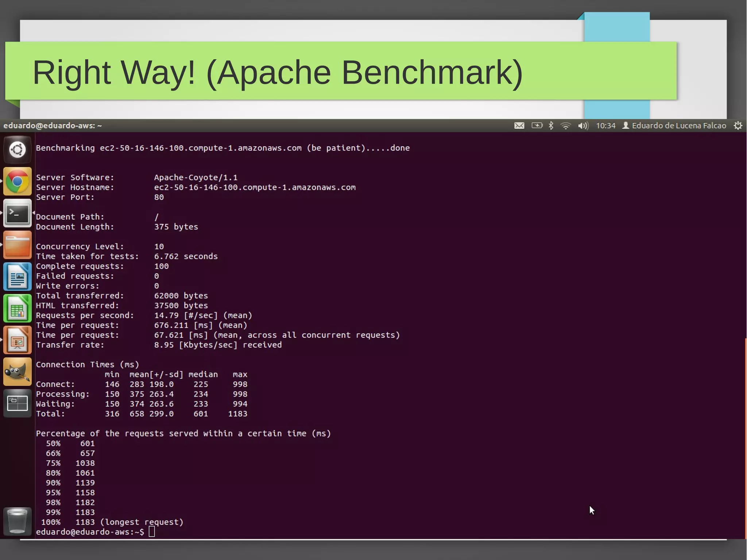Open the Terminal launcher icon
Image resolution: width=747 pixels, height=560 pixels.
(17, 213)
